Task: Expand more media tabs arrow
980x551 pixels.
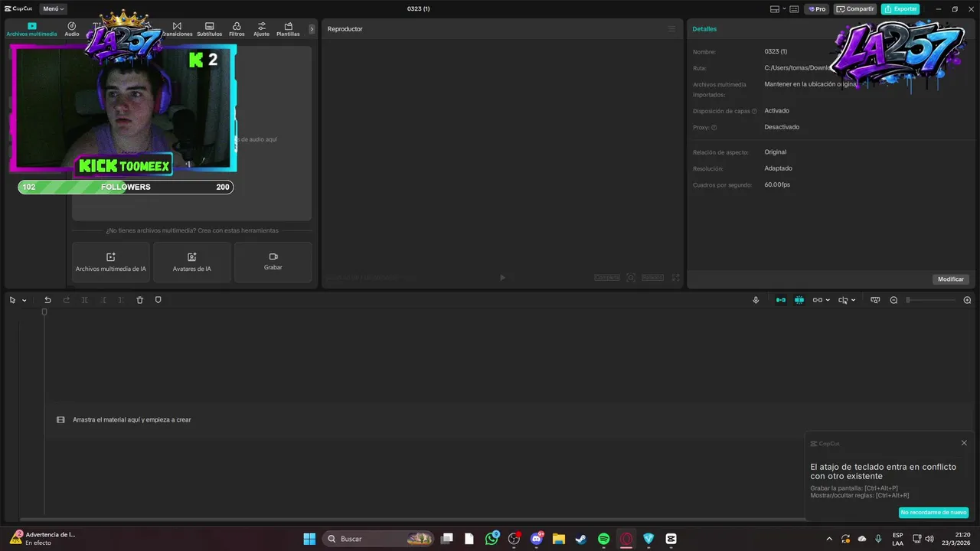Action: point(312,29)
